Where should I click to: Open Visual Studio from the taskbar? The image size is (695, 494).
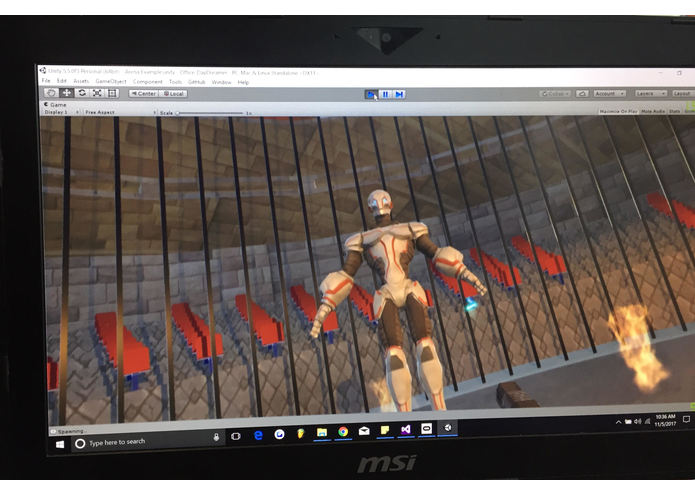(406, 429)
